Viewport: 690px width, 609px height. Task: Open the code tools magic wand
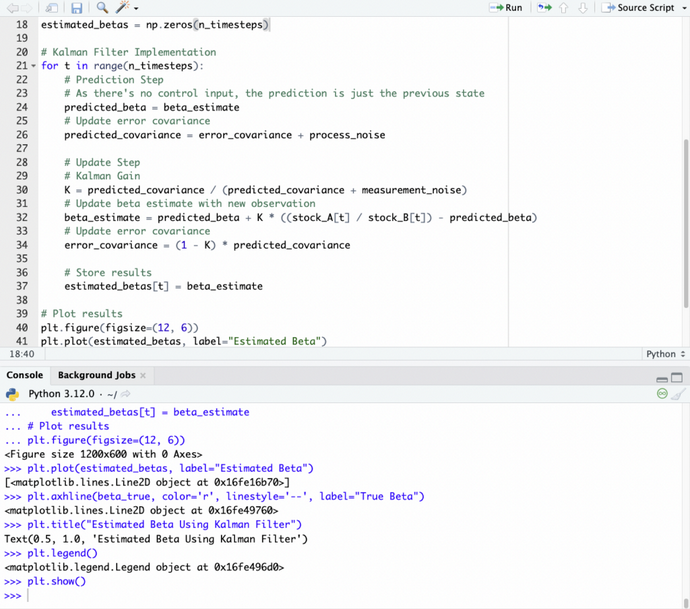pyautogui.click(x=124, y=8)
